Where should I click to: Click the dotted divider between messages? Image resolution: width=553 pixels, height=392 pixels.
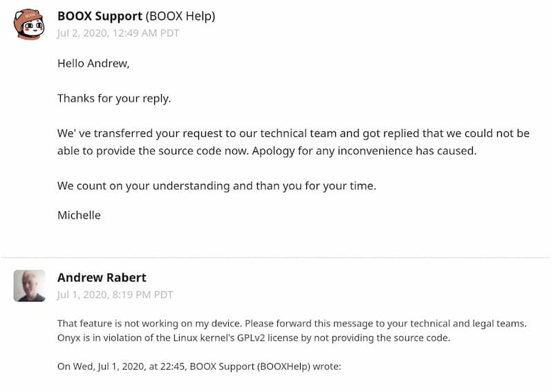[x=276, y=258]
